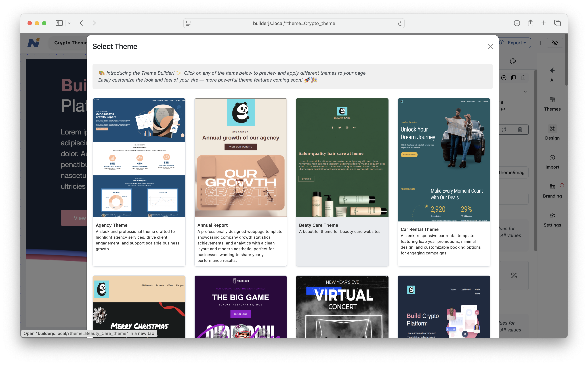Collapse the section chevron in properties panel
This screenshot has height=365, width=588.
coord(525,92)
